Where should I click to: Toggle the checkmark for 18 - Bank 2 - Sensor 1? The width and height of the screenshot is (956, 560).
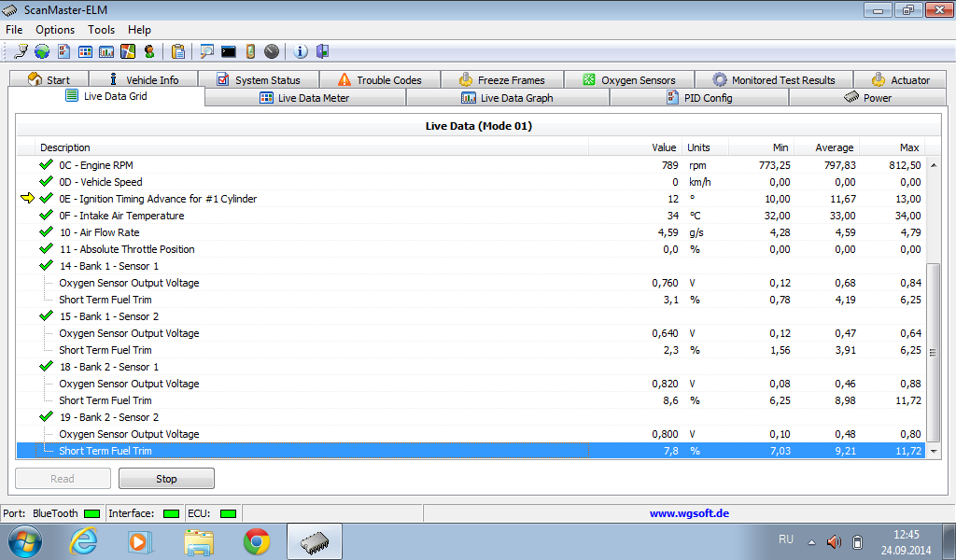coord(46,367)
